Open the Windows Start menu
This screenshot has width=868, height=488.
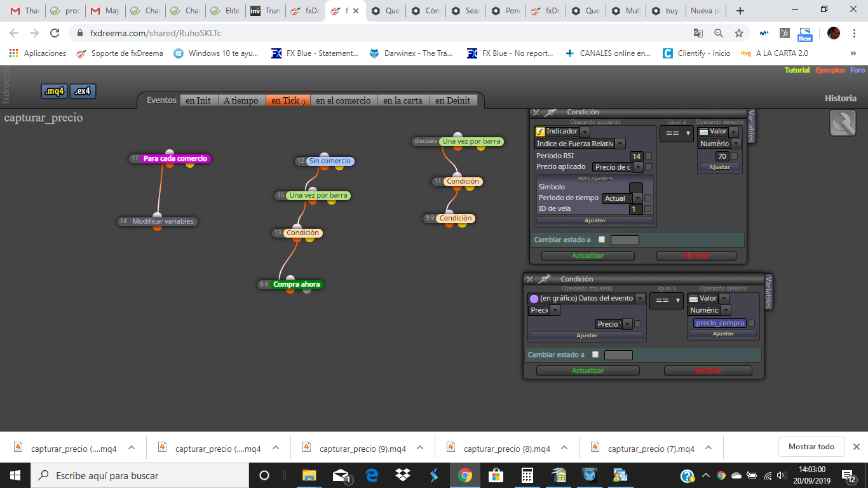[x=15, y=475]
